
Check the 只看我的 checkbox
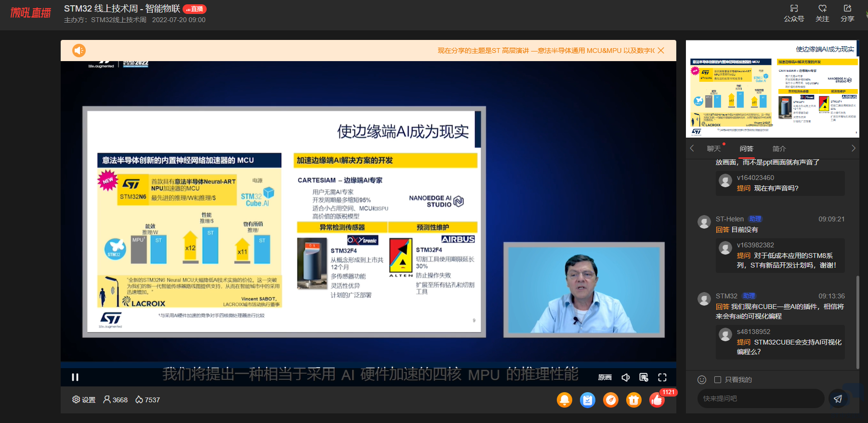[718, 380]
